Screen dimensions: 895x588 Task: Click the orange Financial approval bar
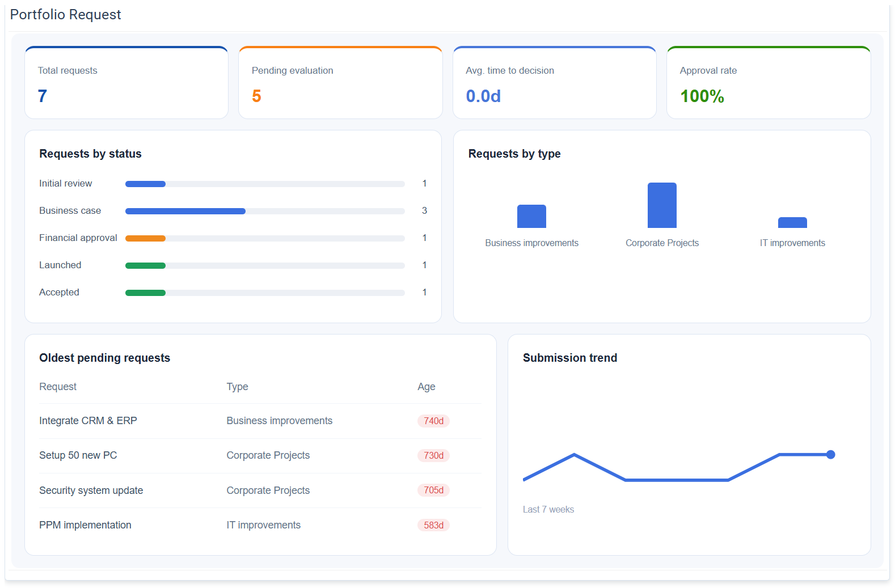point(145,238)
